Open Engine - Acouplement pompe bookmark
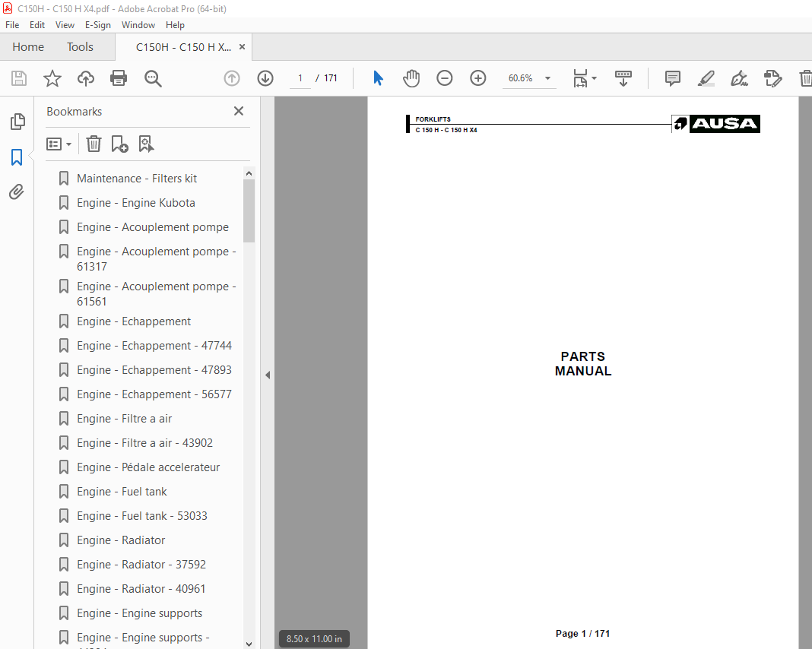Image resolution: width=812 pixels, height=649 pixels. click(152, 227)
